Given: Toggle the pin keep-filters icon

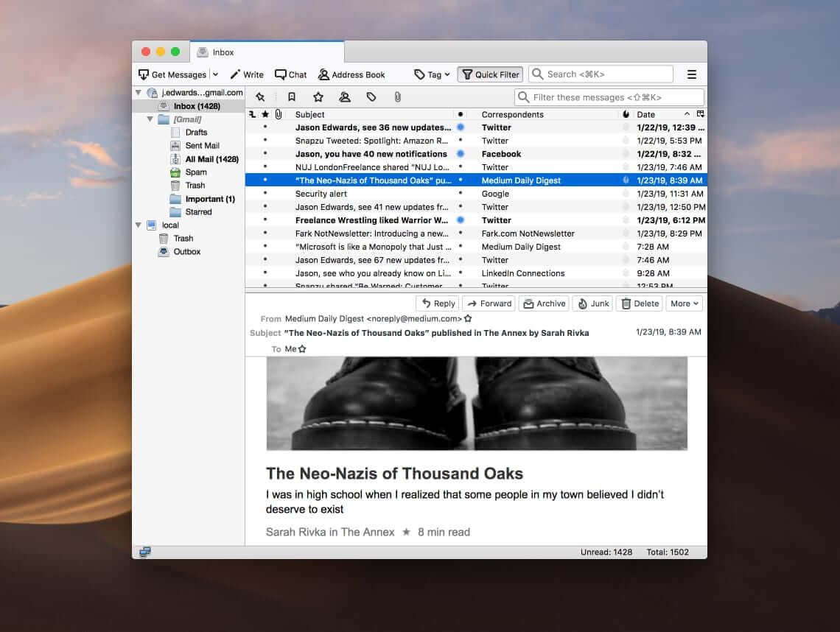Looking at the screenshot, I should 260,97.
